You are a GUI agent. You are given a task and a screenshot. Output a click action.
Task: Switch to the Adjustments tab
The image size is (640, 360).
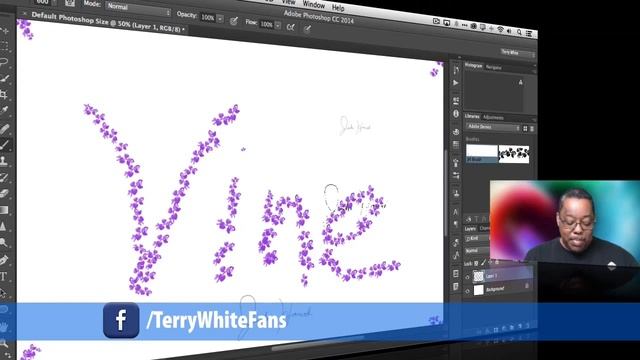point(493,118)
